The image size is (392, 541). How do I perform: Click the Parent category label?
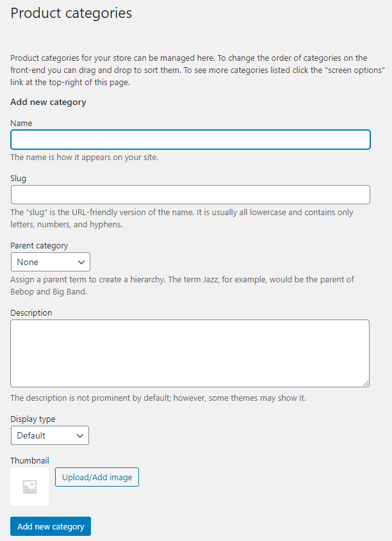pos(39,246)
